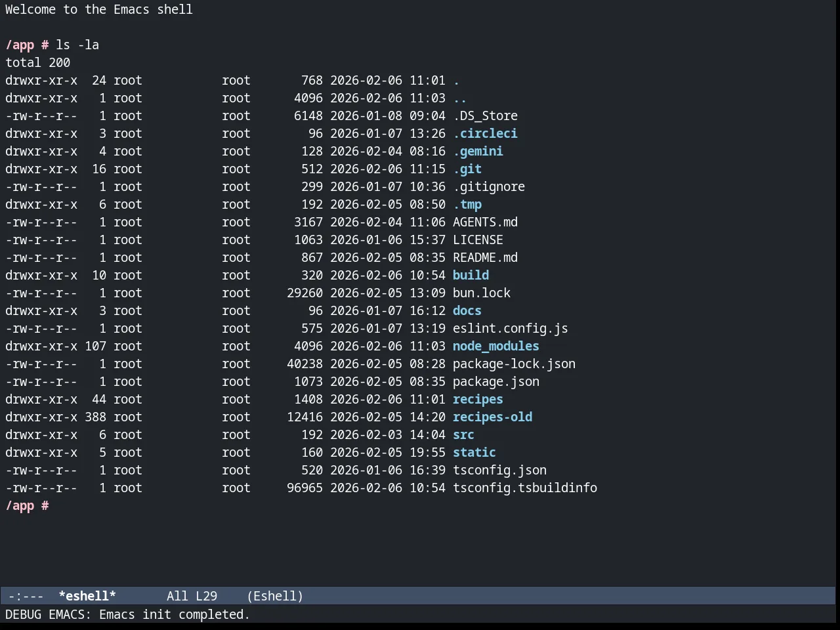This screenshot has width=840, height=630.
Task: Click the AGENTS.md file name
Action: tap(485, 222)
